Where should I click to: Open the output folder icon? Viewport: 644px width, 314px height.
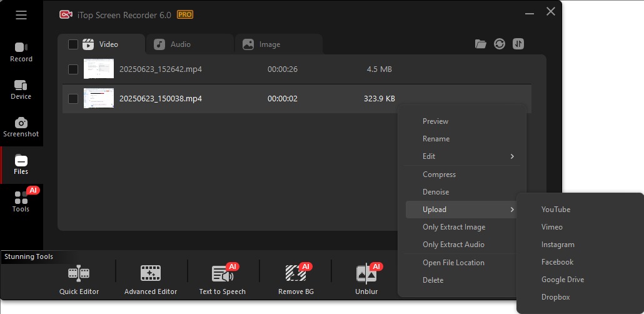click(x=481, y=44)
